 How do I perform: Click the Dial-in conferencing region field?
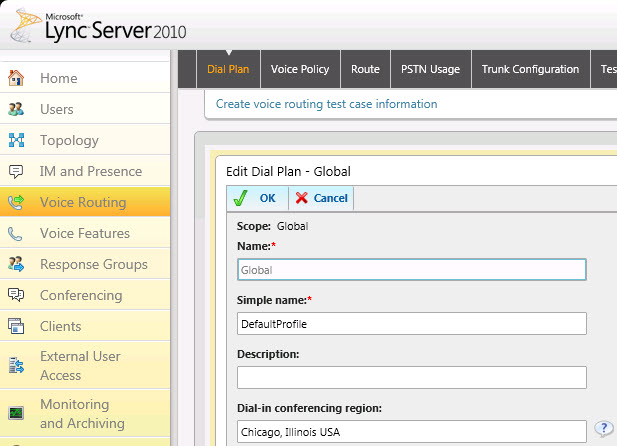[411, 432]
